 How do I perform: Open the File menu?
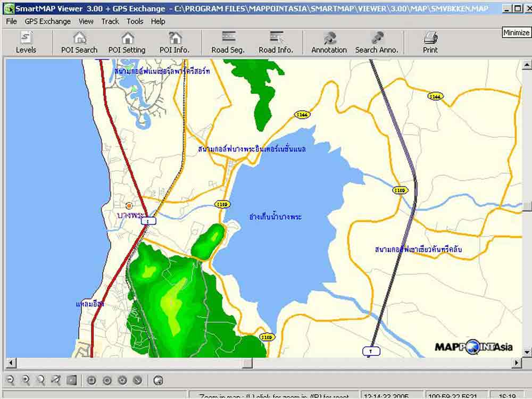(11, 21)
